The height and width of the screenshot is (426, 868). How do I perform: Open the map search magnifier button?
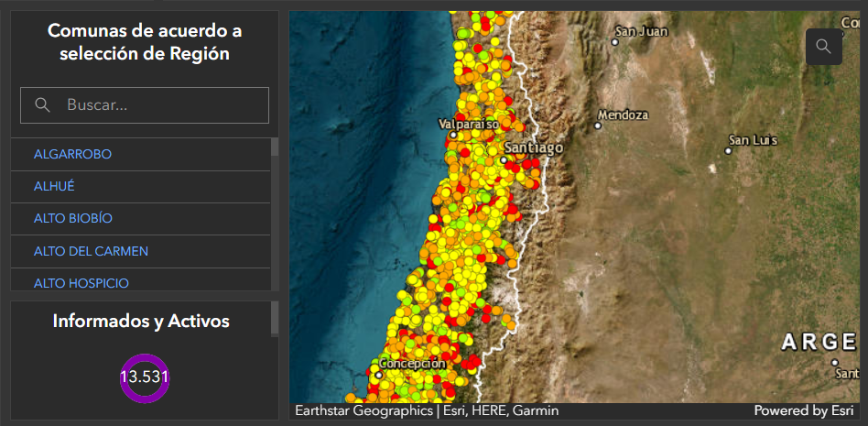click(x=823, y=47)
